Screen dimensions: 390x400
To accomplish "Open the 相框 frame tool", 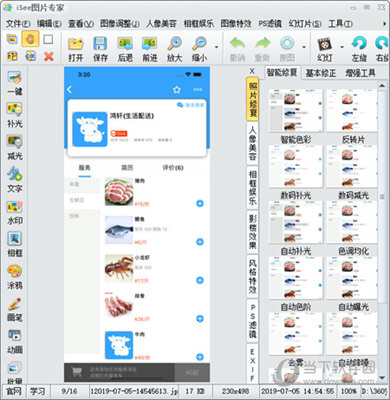I will (15, 245).
